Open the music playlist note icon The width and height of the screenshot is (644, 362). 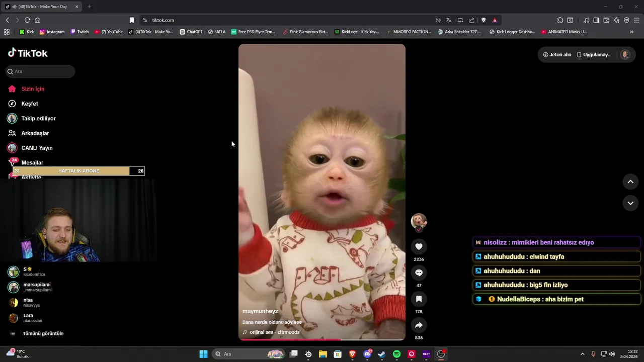pos(586,20)
